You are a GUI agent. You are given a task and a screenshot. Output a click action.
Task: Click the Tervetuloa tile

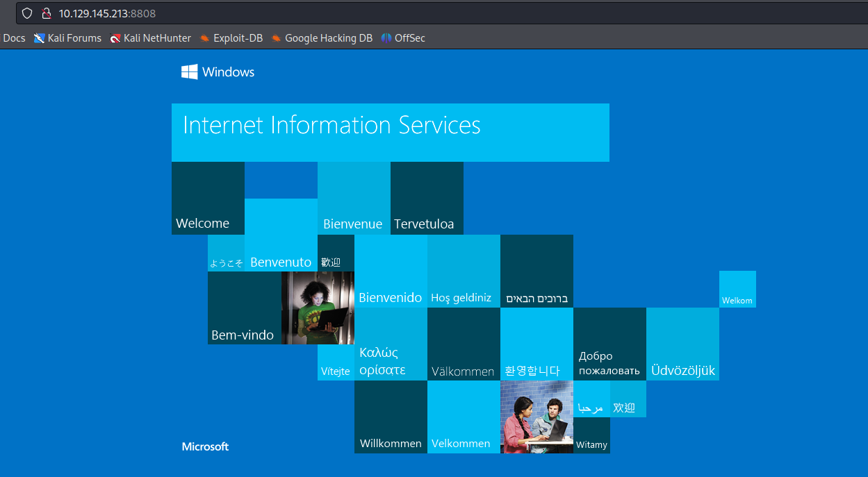coord(427,198)
